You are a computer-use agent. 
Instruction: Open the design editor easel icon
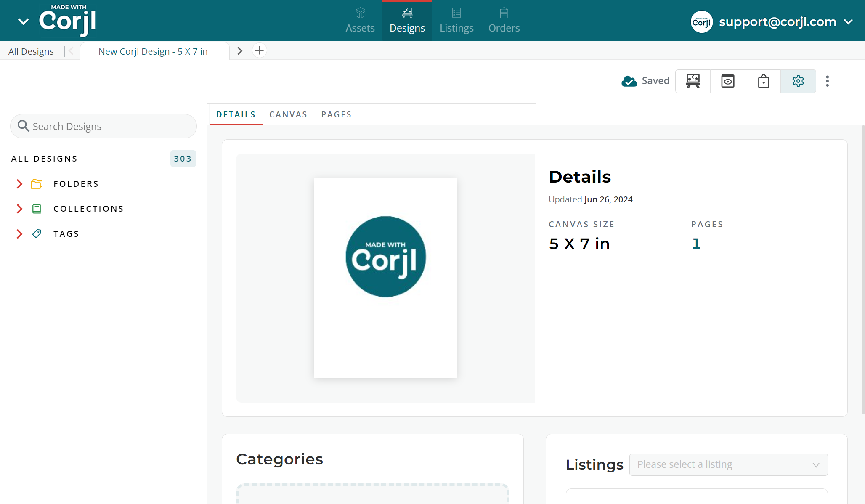693,81
